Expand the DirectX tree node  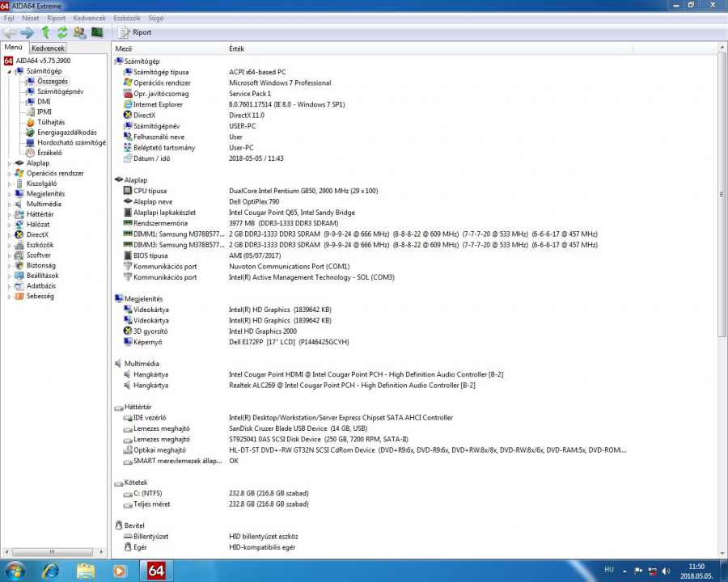pos(9,235)
